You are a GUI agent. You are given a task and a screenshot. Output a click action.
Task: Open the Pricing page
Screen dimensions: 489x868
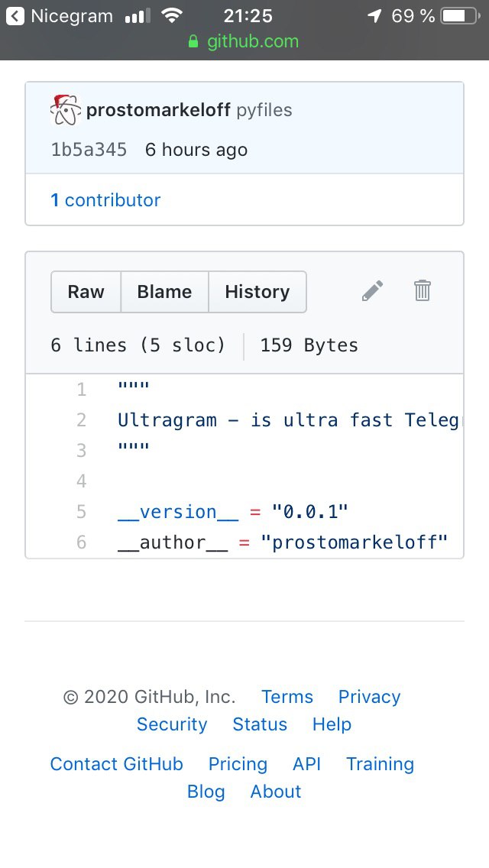pos(238,764)
